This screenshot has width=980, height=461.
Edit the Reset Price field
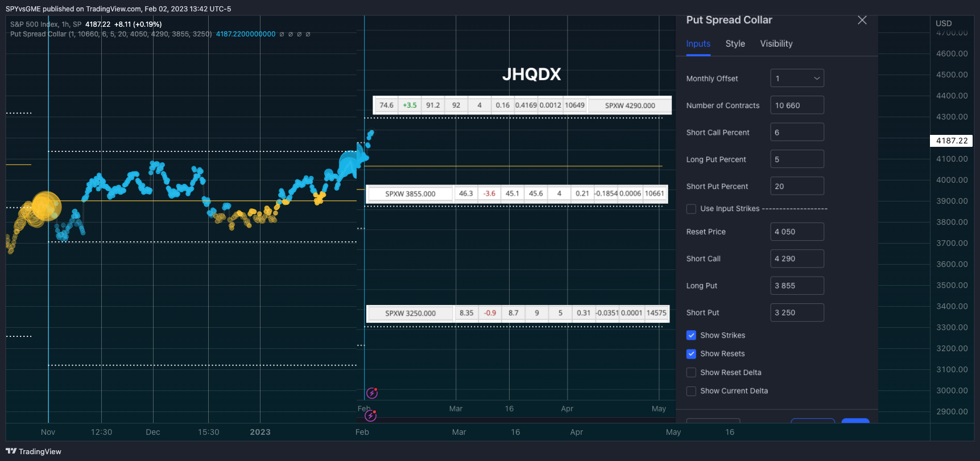[797, 232]
